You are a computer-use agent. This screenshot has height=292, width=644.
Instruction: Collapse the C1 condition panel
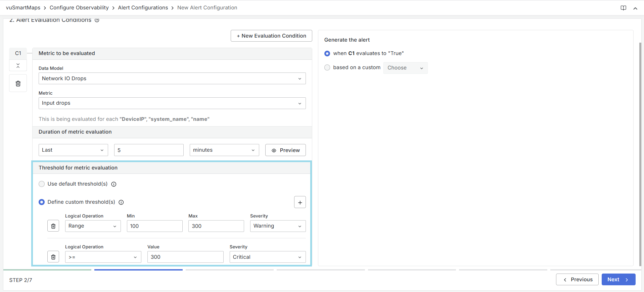(x=18, y=65)
